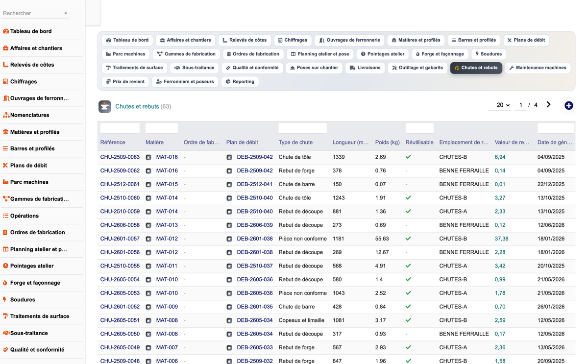Click reusable checkmark in row CHU-2510-0060
This screenshot has height=364, width=588.
pos(408,198)
